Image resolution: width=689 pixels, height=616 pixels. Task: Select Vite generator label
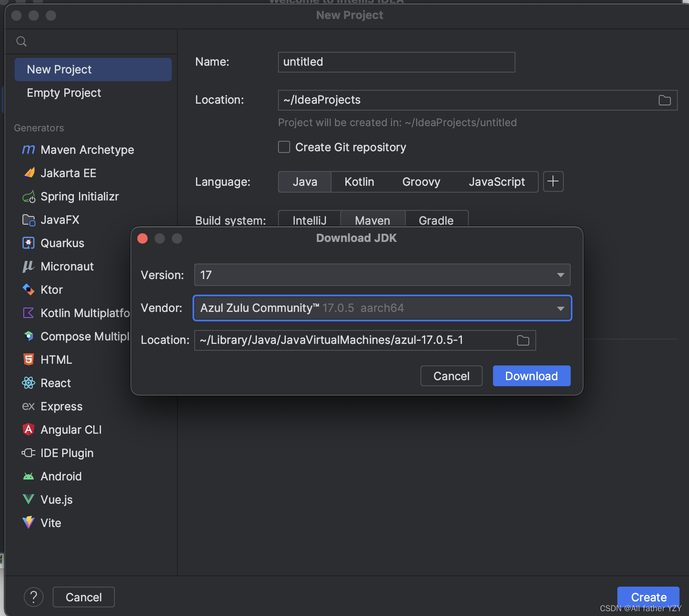point(51,523)
